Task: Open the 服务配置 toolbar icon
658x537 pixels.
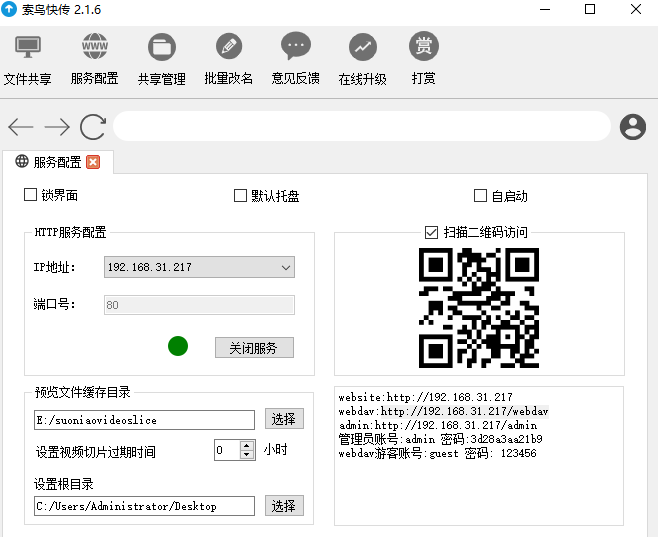Action: [95, 47]
